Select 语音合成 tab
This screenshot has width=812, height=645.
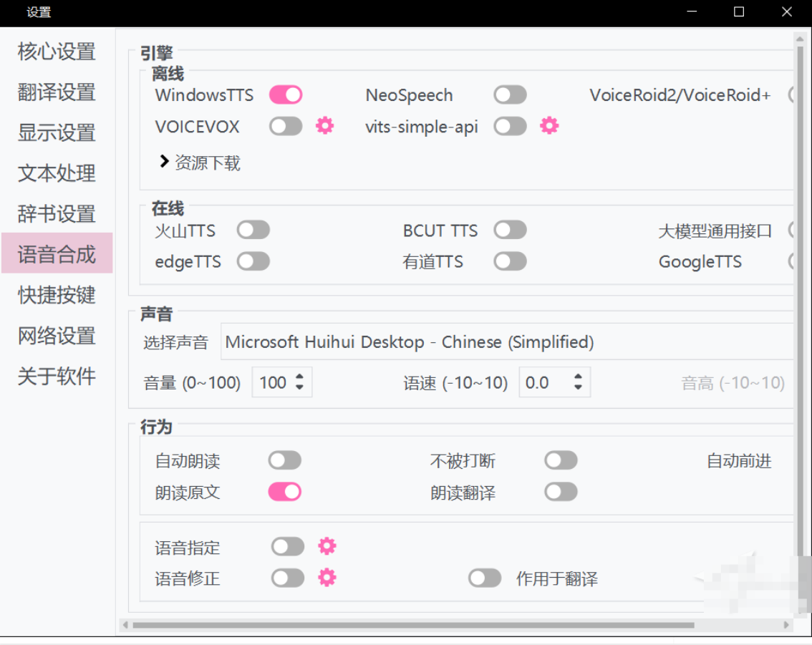pos(57,253)
